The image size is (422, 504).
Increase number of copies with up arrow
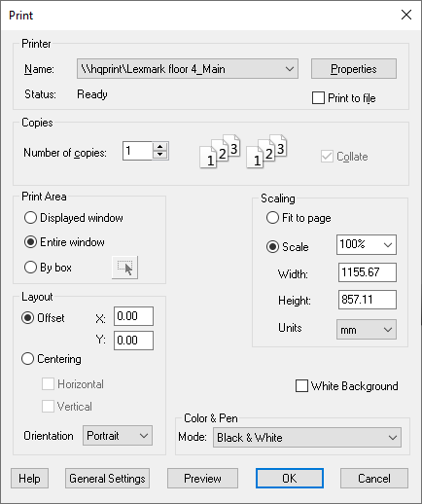coord(159,147)
